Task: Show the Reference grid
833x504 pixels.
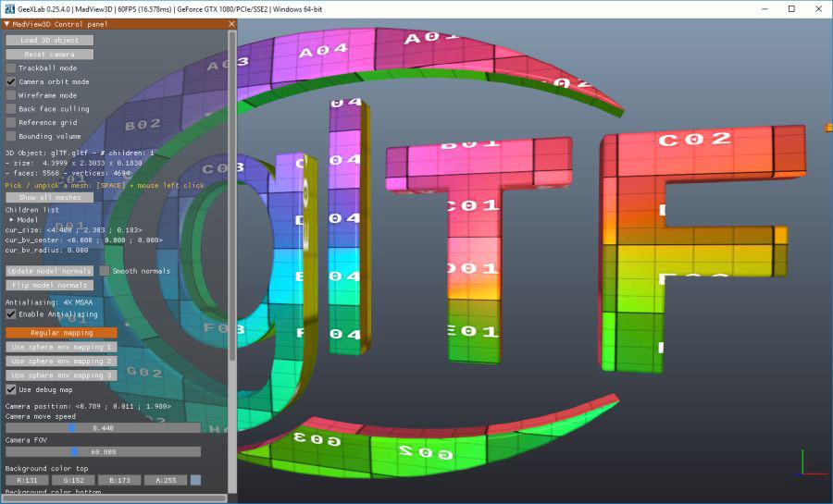Action: (x=10, y=123)
